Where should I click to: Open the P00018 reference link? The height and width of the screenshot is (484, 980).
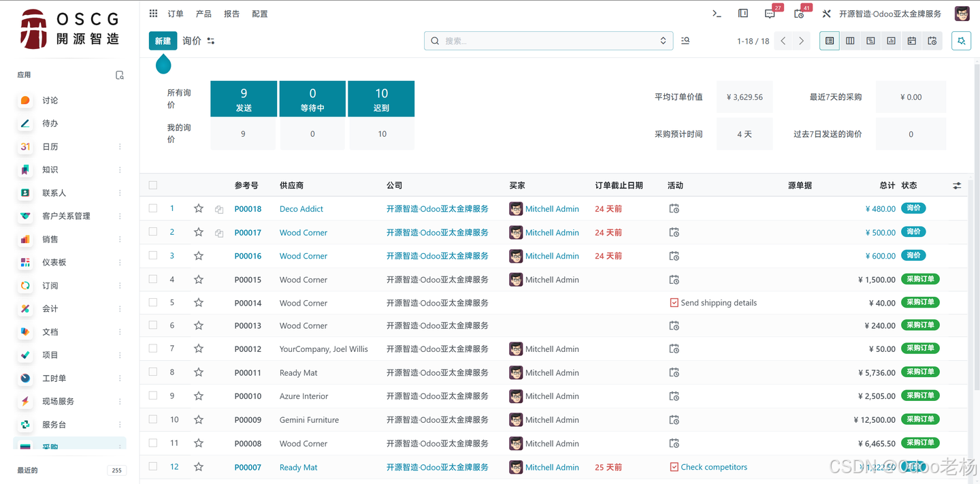[248, 209]
